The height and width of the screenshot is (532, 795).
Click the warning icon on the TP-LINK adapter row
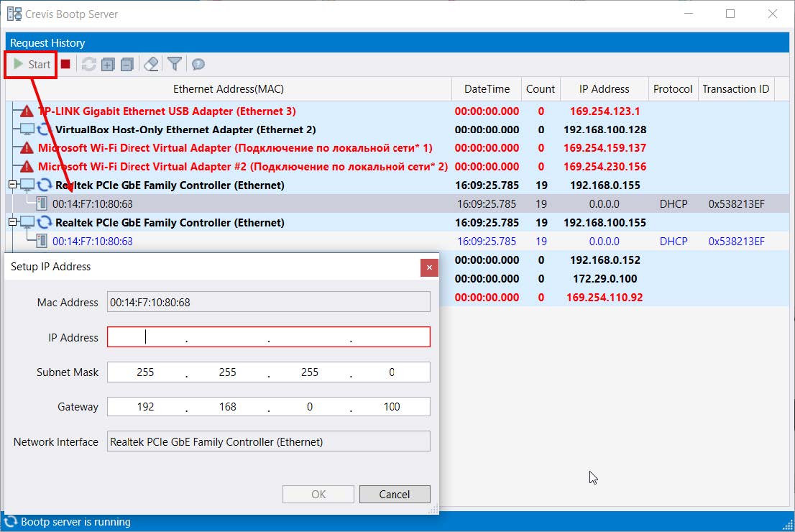(27, 111)
